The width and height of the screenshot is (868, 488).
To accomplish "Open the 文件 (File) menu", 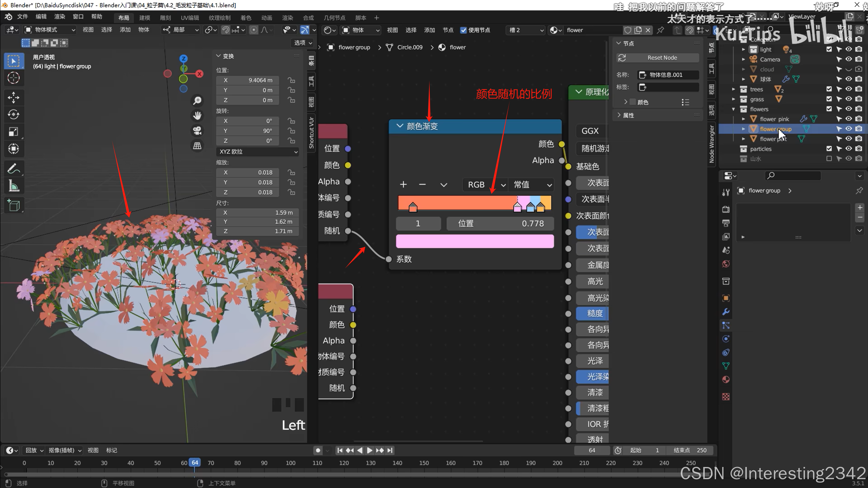I will [x=22, y=17].
